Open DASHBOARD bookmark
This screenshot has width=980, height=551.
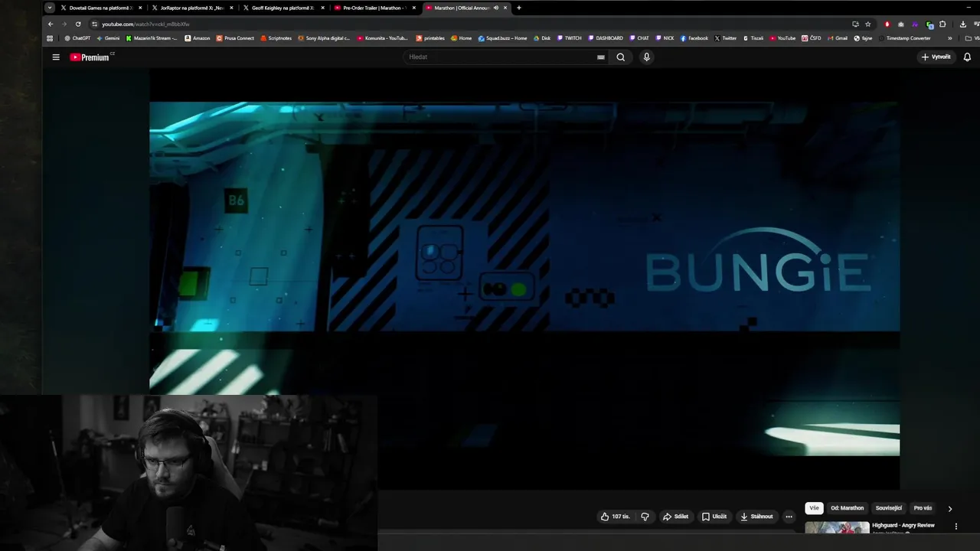pyautogui.click(x=606, y=38)
